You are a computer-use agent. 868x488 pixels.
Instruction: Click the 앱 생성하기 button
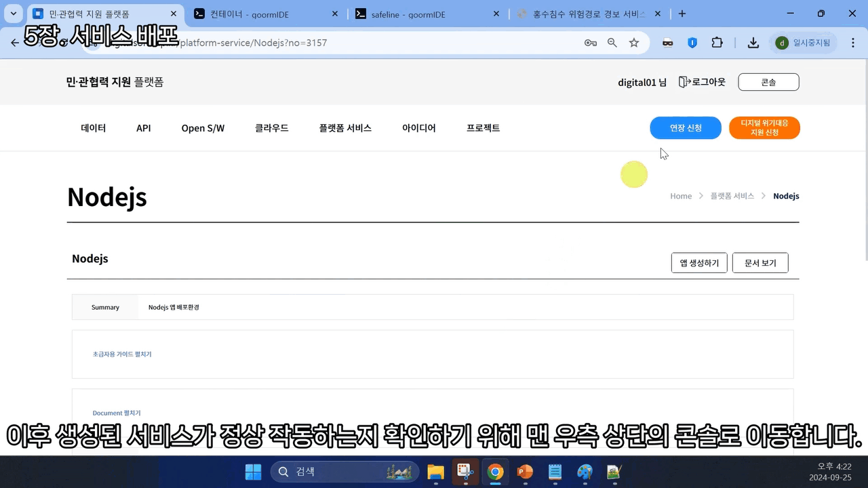699,263
